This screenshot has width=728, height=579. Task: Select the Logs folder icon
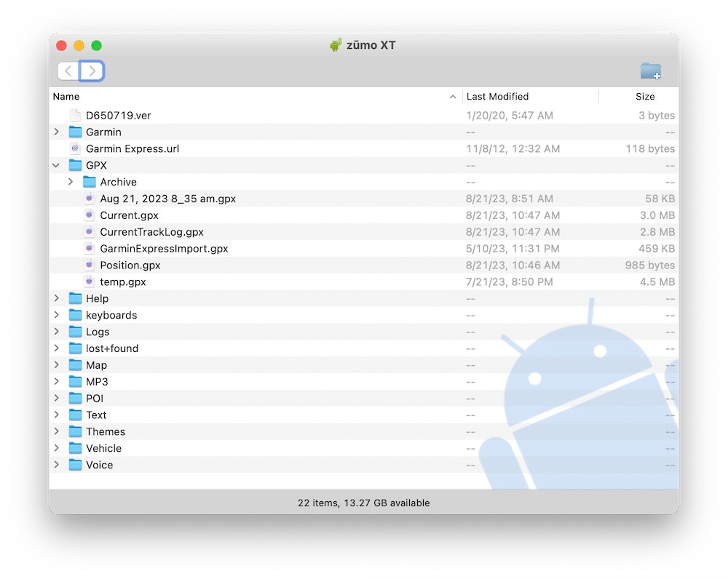pyautogui.click(x=75, y=332)
